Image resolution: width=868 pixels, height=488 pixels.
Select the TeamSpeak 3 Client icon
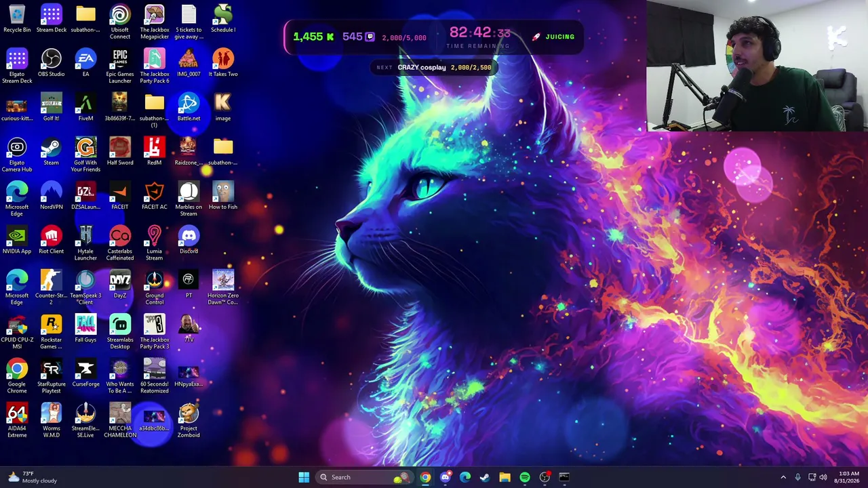click(85, 288)
